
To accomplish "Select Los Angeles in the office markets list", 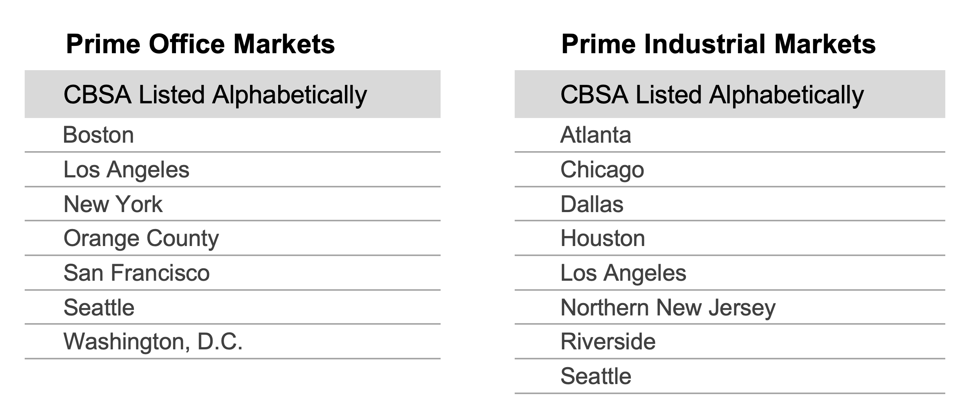I will 233,169.
